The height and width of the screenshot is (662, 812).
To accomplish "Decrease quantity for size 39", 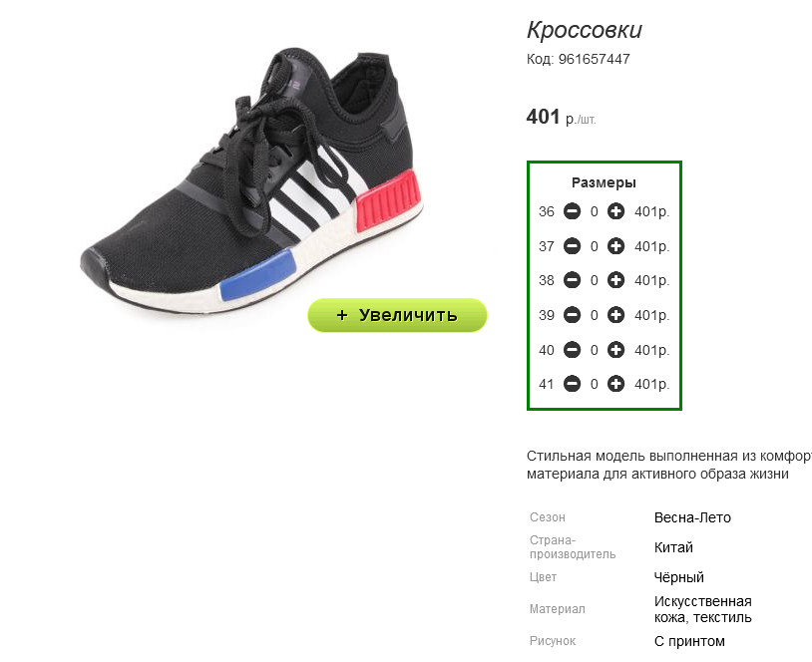I will [x=572, y=315].
